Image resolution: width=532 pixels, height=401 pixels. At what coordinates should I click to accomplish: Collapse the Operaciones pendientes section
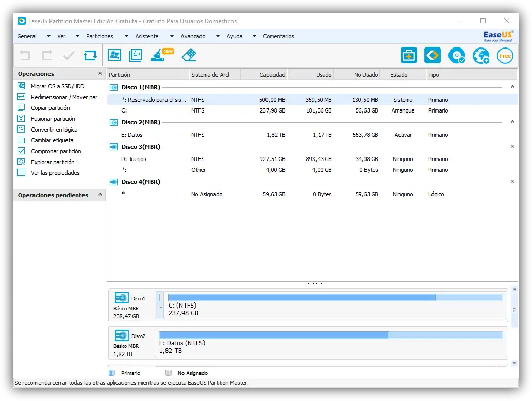coord(100,195)
